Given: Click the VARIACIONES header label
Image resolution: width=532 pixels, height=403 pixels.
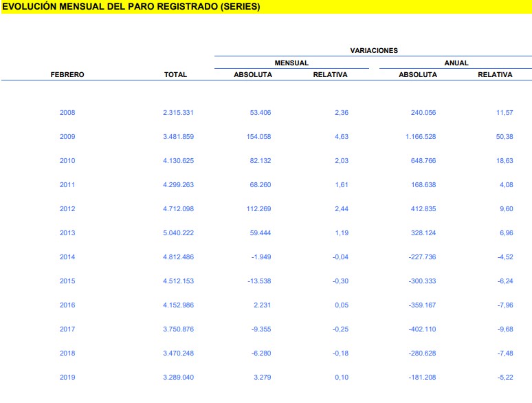Looking at the screenshot, I should click(x=373, y=50).
